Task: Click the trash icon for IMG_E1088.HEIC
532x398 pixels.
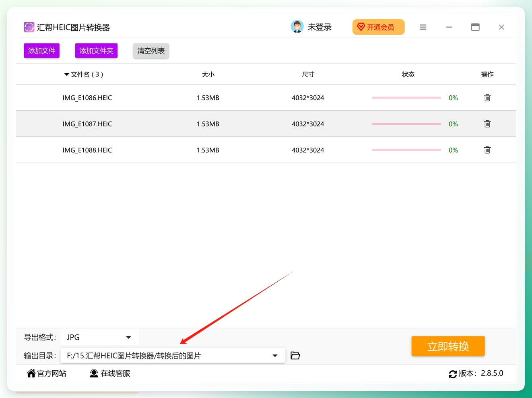Action: (x=487, y=150)
